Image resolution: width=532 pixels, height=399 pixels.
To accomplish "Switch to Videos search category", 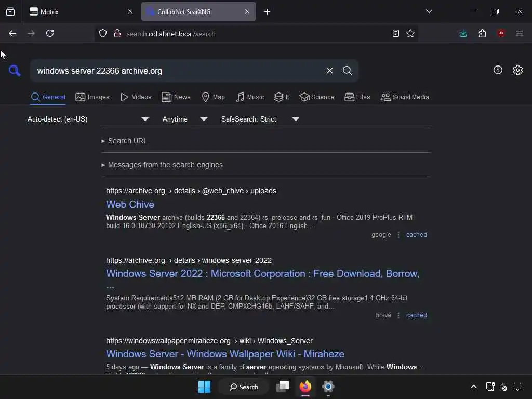I will click(x=136, y=97).
